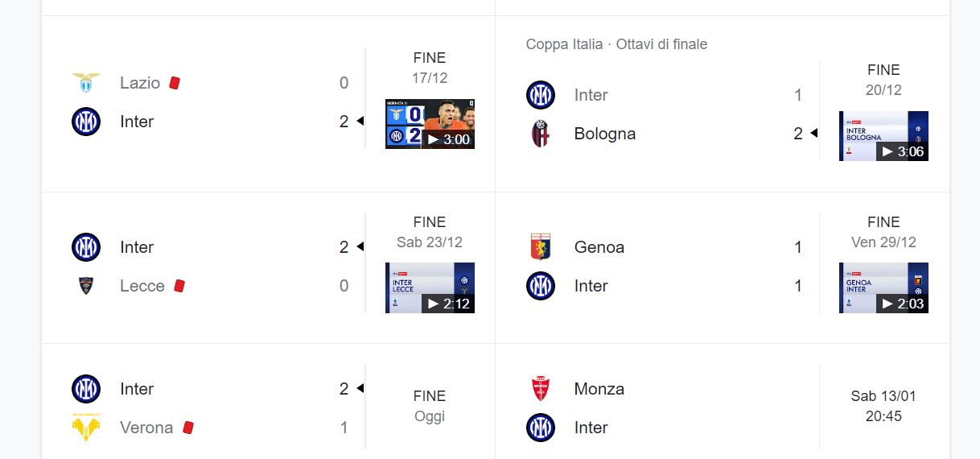Click the Lecce club crest
This screenshot has height=459, width=980.
click(x=86, y=286)
